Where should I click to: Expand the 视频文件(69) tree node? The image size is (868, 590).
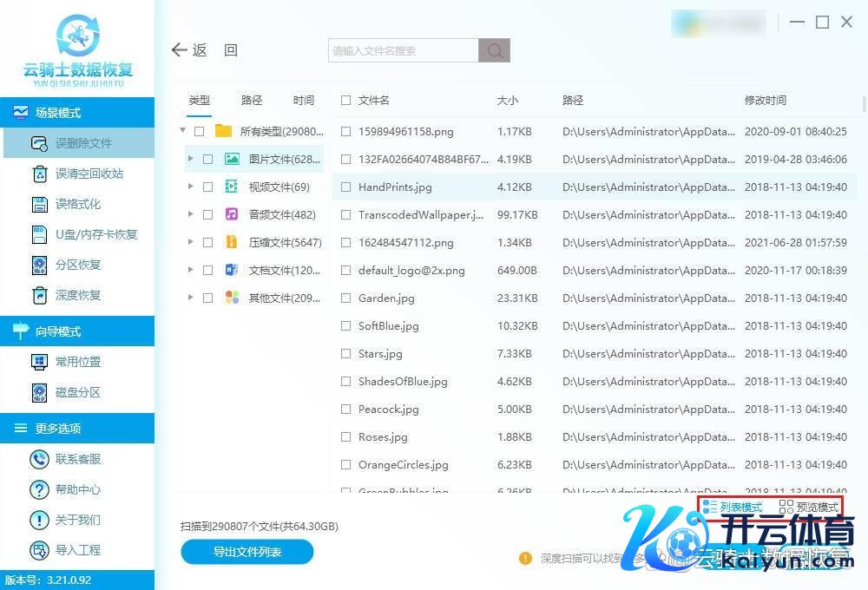point(191,187)
